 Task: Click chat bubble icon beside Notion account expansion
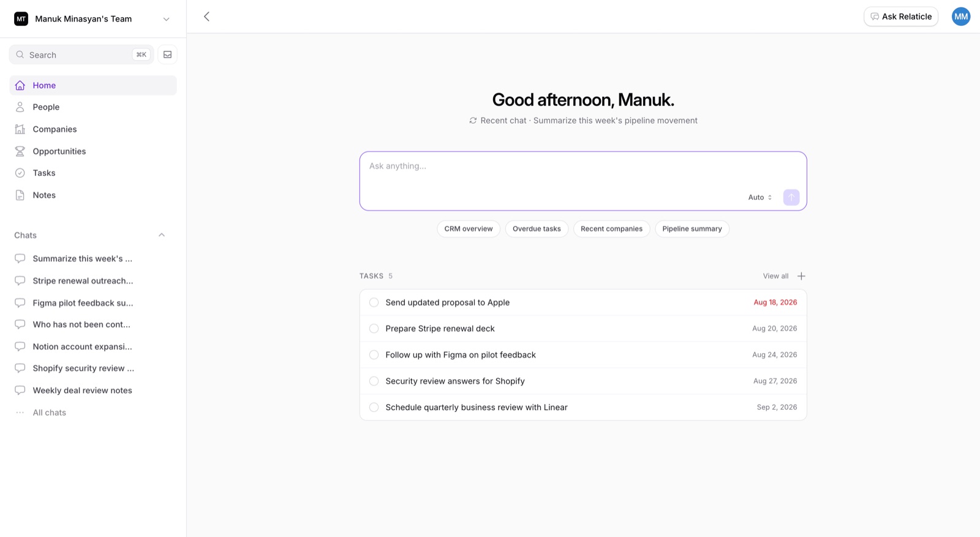point(20,346)
